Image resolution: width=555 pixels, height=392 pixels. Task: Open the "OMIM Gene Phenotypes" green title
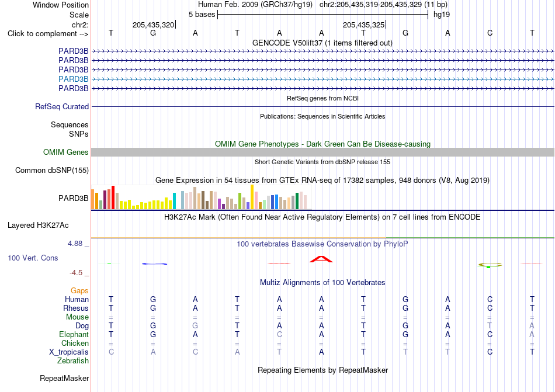tap(322, 144)
